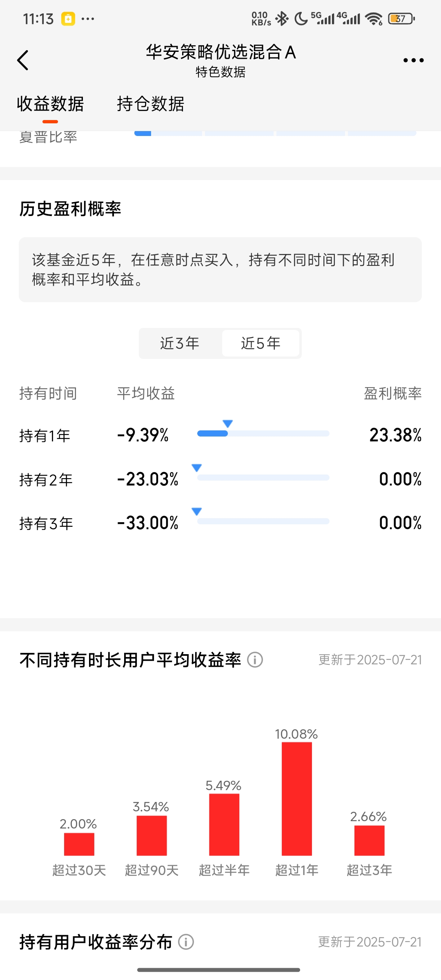
Task: Switch to the 持仓数据 tab
Action: [151, 104]
